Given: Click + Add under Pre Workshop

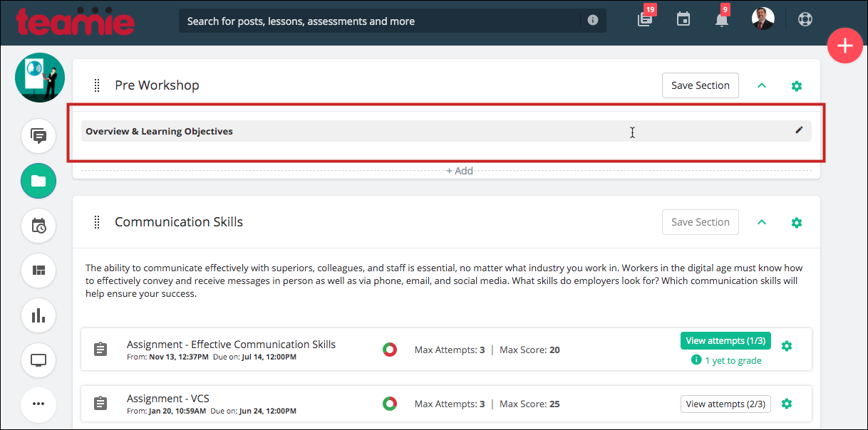Looking at the screenshot, I should (460, 171).
